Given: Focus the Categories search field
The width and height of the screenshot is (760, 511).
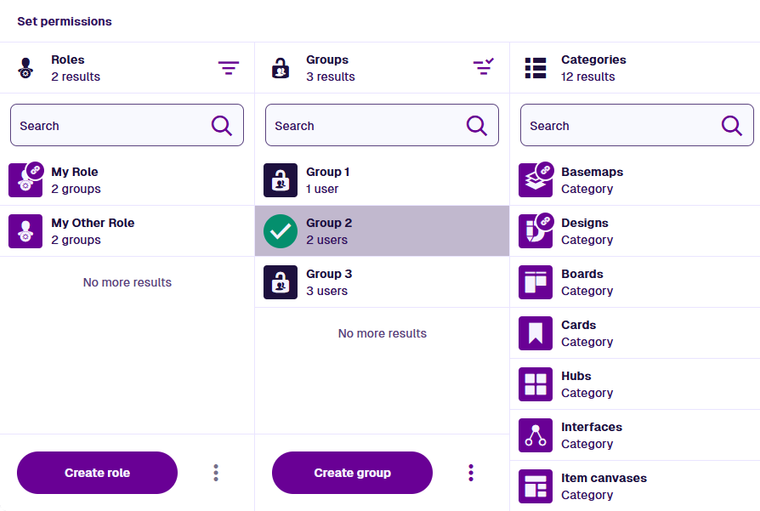Looking at the screenshot, I should pyautogui.click(x=637, y=125).
